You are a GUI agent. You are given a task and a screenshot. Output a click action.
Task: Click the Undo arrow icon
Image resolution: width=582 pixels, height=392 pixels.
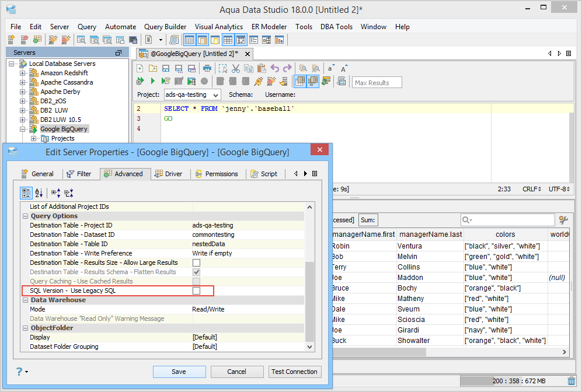(275, 68)
